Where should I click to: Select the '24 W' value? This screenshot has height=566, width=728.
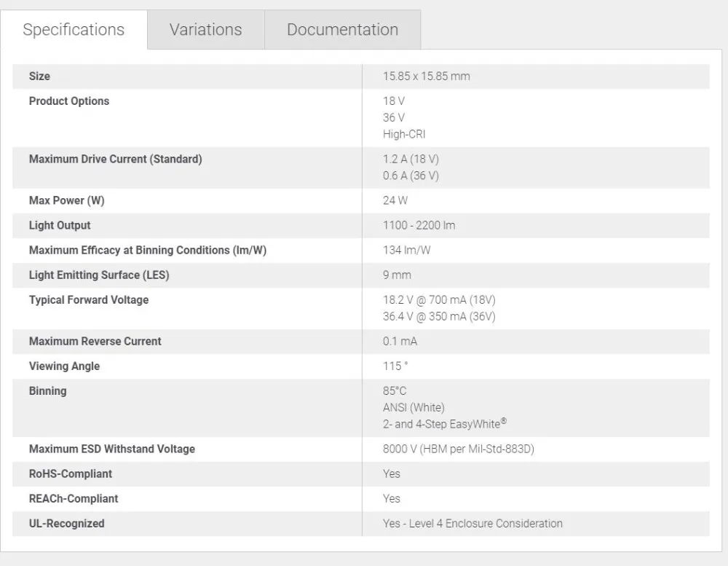pyautogui.click(x=395, y=201)
